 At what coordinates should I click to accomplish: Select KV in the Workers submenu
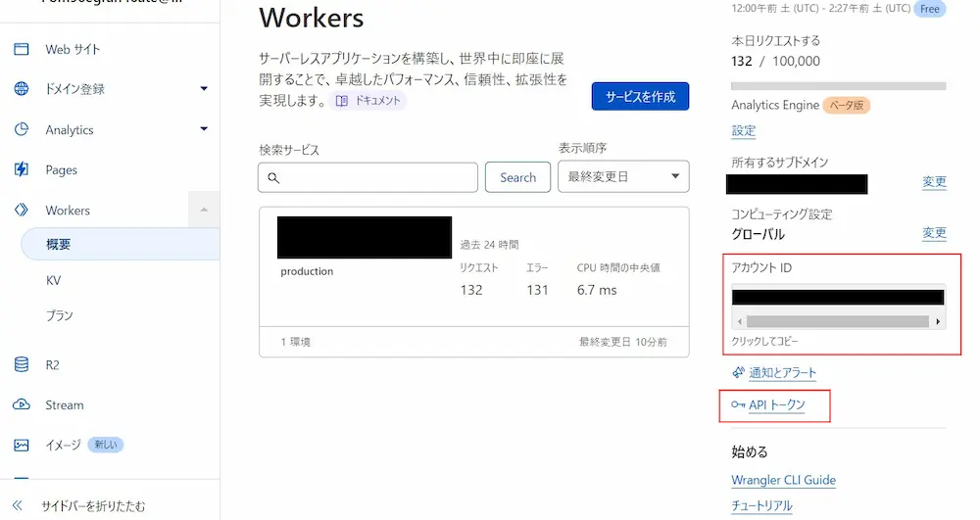(x=53, y=280)
